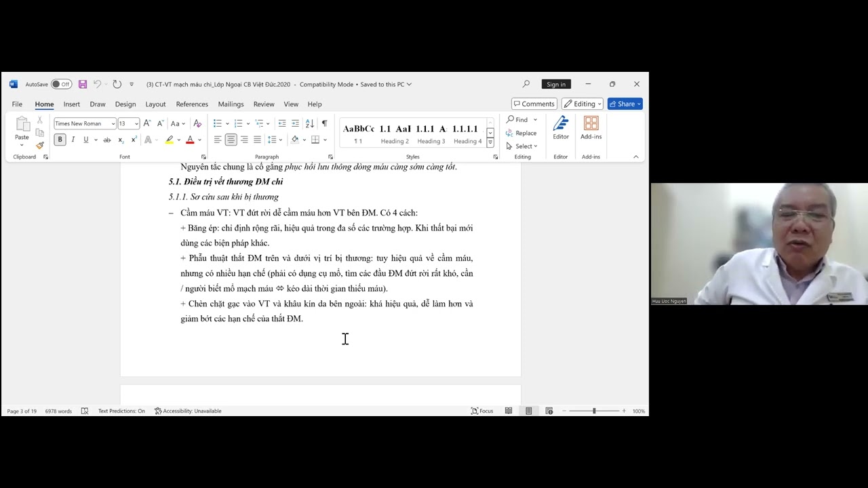Open the Editor proofing tool
868x488 pixels.
point(561,127)
